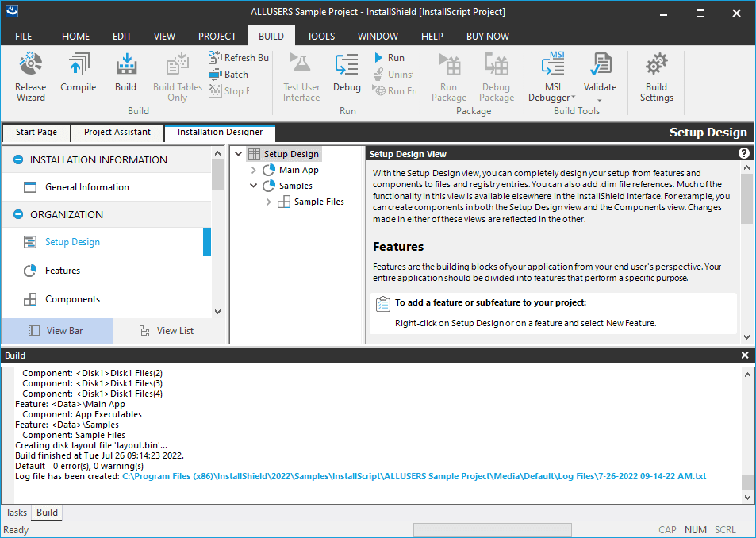
Task: Switch to the Tasks output tab
Action: coord(17,513)
